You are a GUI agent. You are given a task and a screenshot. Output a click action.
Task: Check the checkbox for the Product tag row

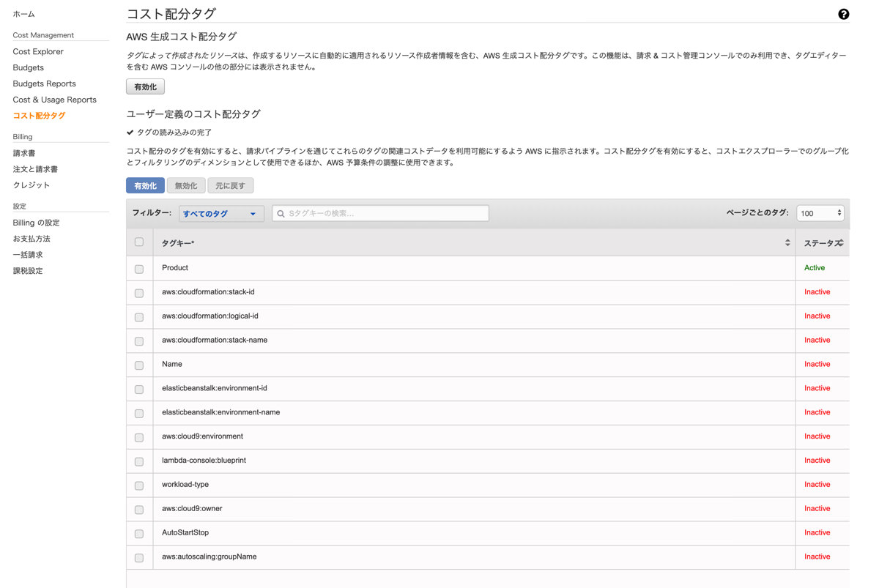(x=138, y=268)
